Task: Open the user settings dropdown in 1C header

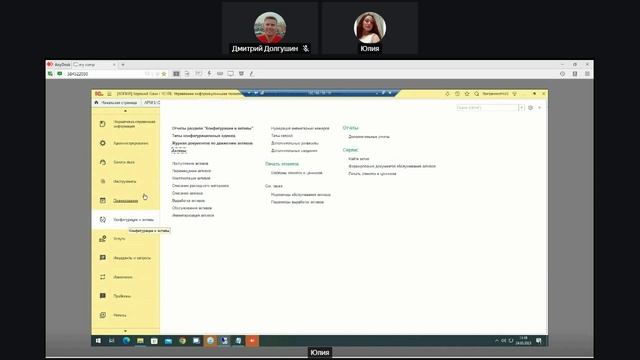Action: coord(514,94)
